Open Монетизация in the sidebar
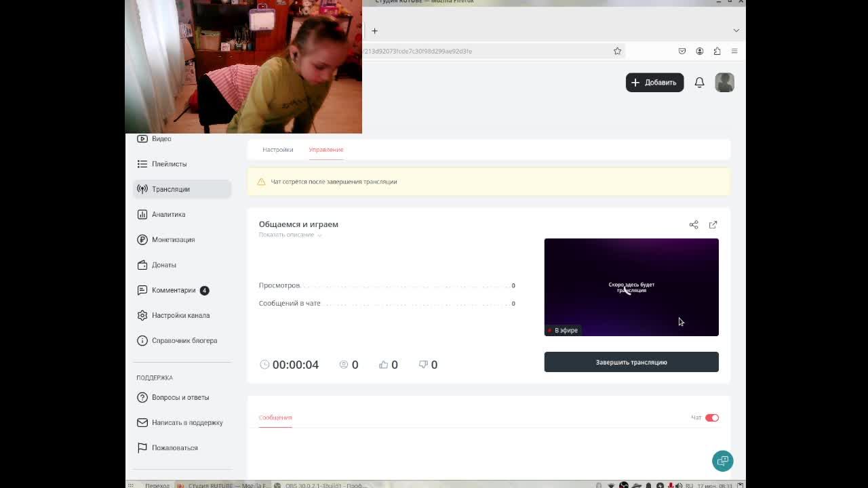 coord(182,240)
